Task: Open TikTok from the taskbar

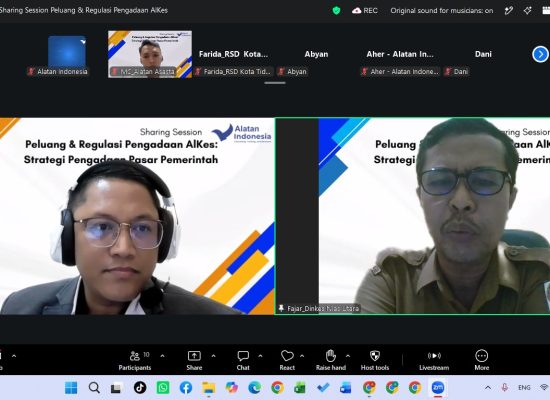Action: (140, 388)
